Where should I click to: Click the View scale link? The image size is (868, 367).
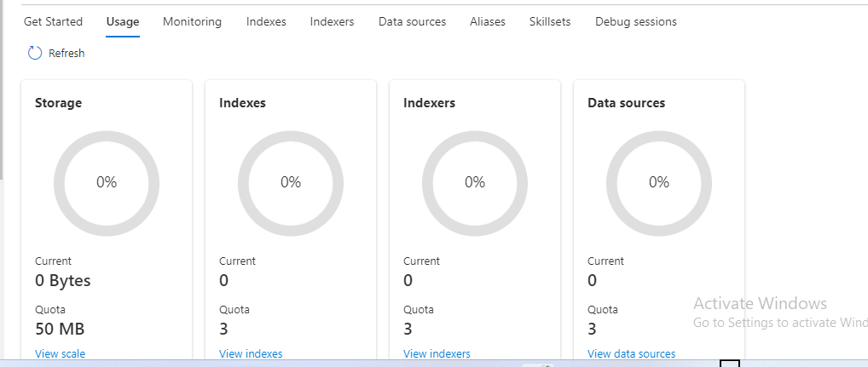(61, 353)
